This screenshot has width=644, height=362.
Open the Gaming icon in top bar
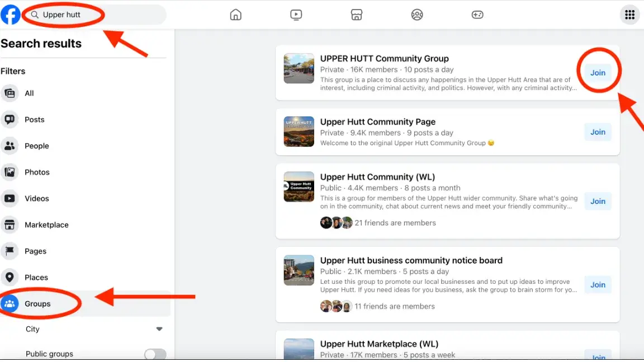(477, 15)
